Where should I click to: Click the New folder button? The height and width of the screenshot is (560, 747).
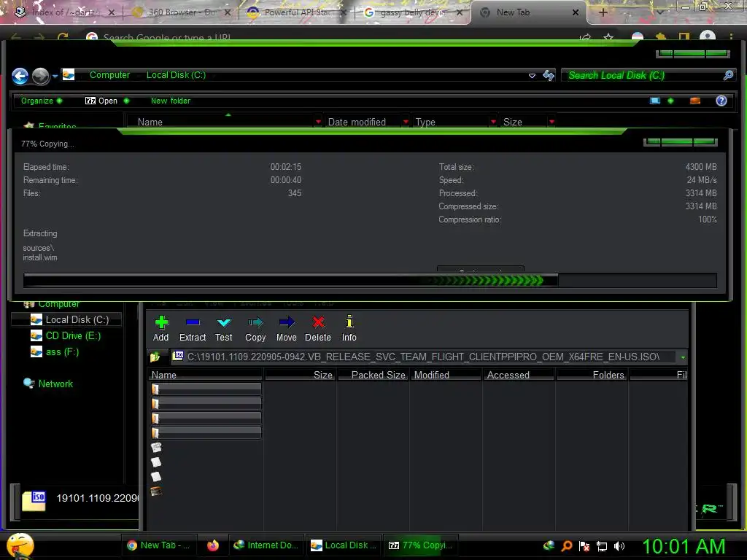pyautogui.click(x=171, y=101)
